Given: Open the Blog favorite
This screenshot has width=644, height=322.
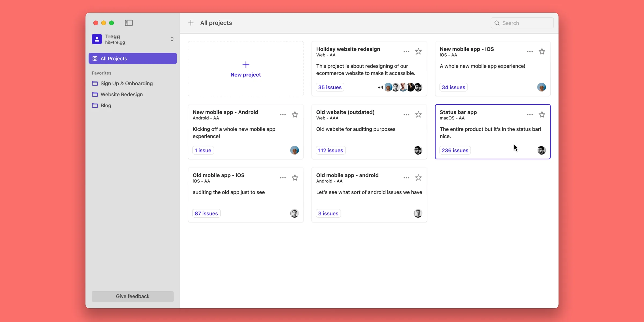Looking at the screenshot, I should click(133, 105).
